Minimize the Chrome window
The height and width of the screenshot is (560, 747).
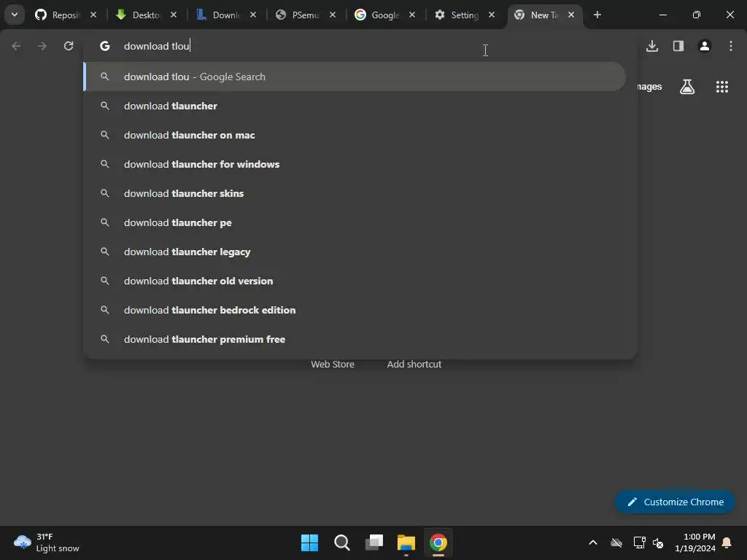(x=662, y=15)
